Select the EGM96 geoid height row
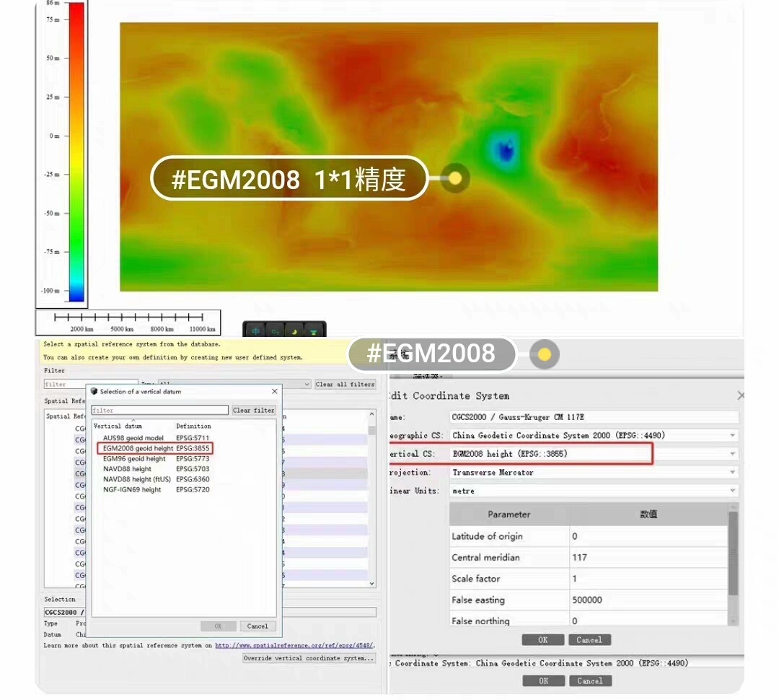This screenshot has width=779, height=700. pyautogui.click(x=156, y=459)
